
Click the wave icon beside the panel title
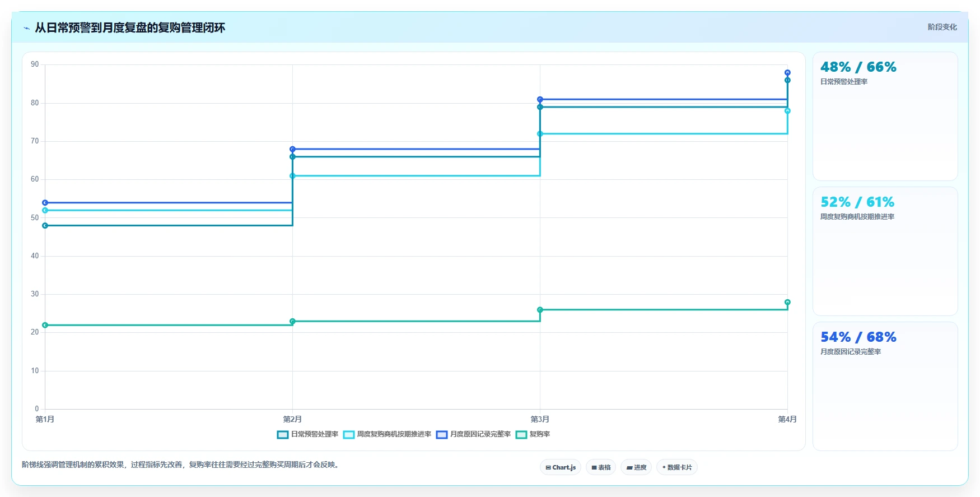point(26,28)
